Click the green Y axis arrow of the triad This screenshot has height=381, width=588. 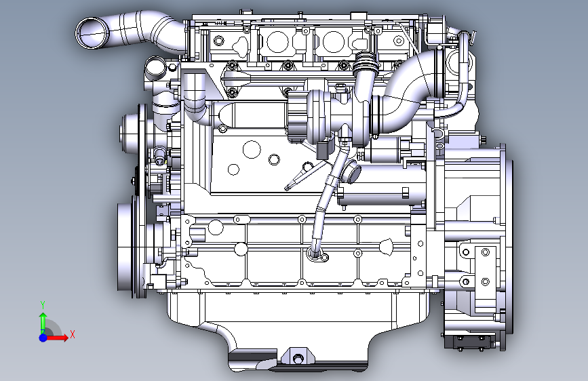(x=43, y=322)
